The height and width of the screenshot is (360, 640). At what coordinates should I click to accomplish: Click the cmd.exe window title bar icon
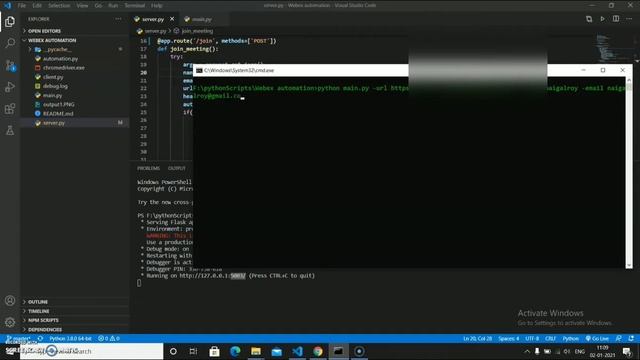pyautogui.click(x=199, y=70)
